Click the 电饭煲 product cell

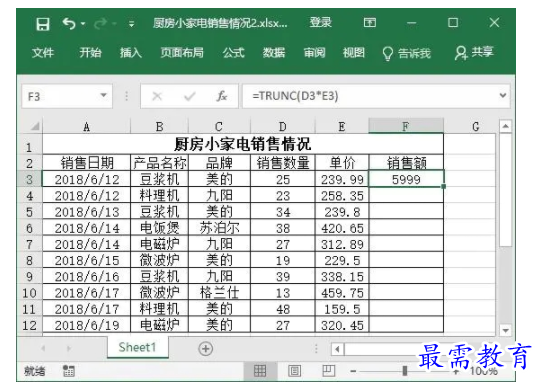159,228
